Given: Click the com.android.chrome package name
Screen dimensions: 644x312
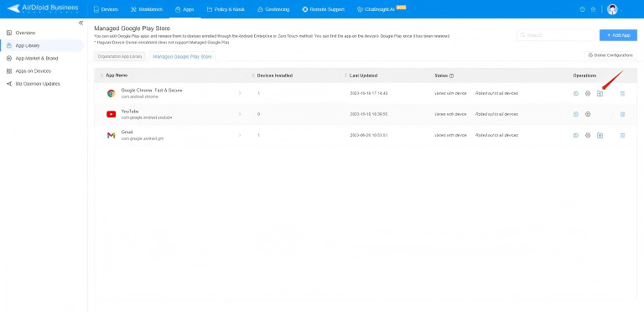Looking at the screenshot, I should tap(139, 97).
